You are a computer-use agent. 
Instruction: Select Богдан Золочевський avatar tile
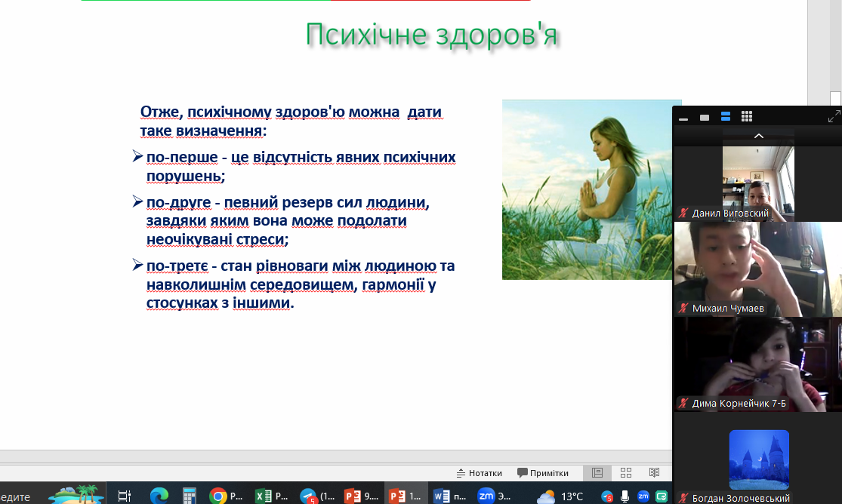tap(759, 459)
